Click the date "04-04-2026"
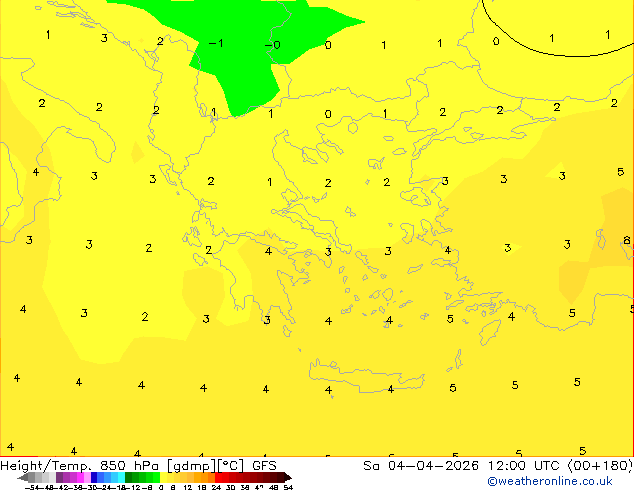Image resolution: width=634 pixels, height=490 pixels. tap(433, 465)
